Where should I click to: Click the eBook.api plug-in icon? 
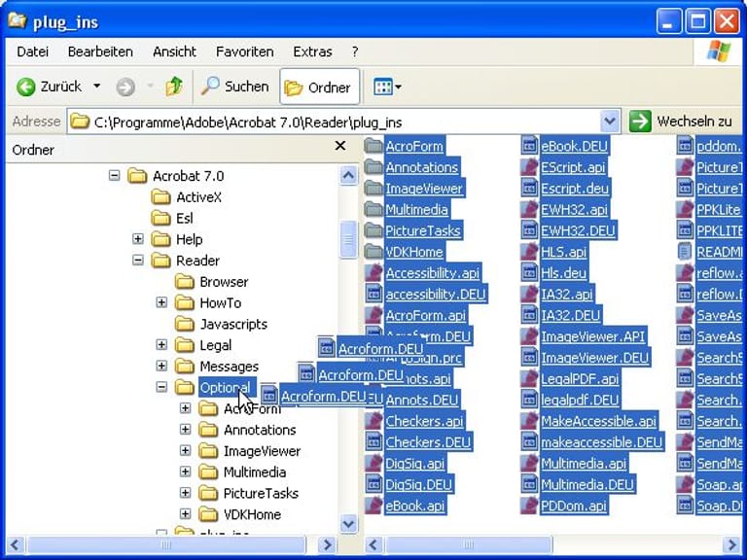373,506
